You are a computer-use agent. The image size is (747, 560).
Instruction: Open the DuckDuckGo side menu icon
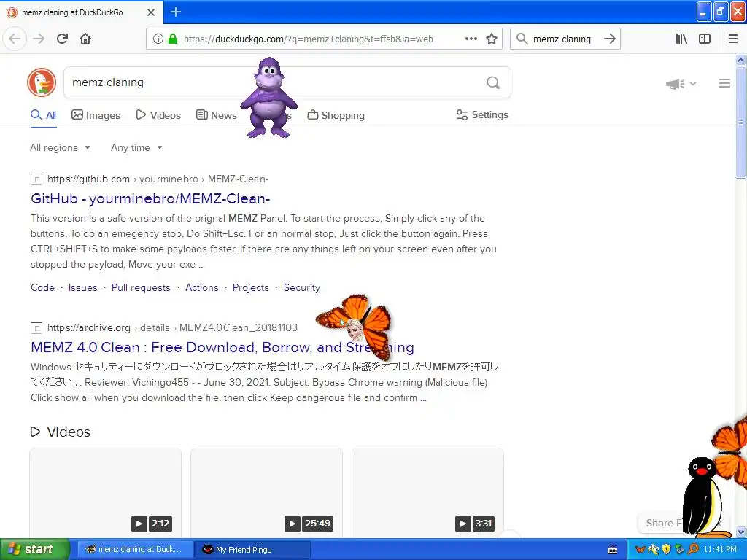click(x=724, y=83)
